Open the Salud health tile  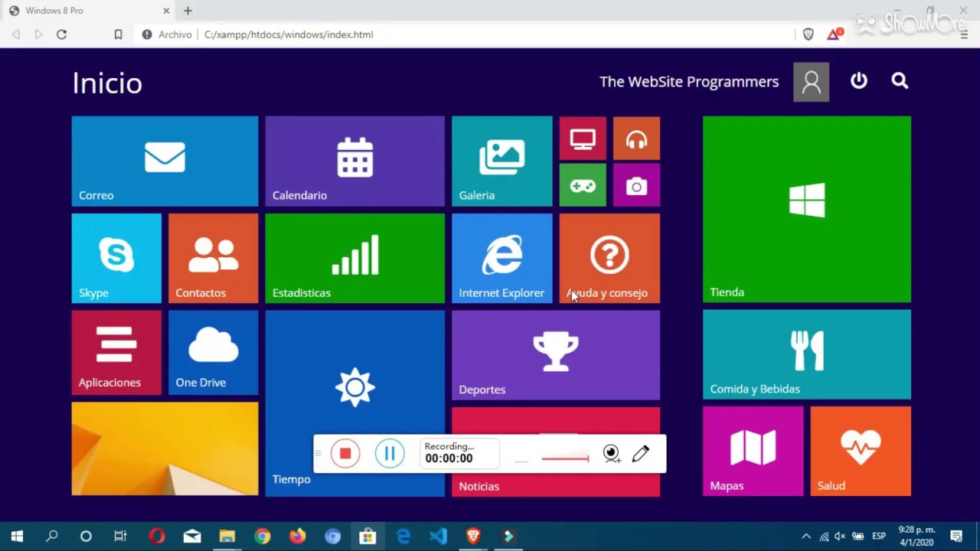[x=861, y=452]
